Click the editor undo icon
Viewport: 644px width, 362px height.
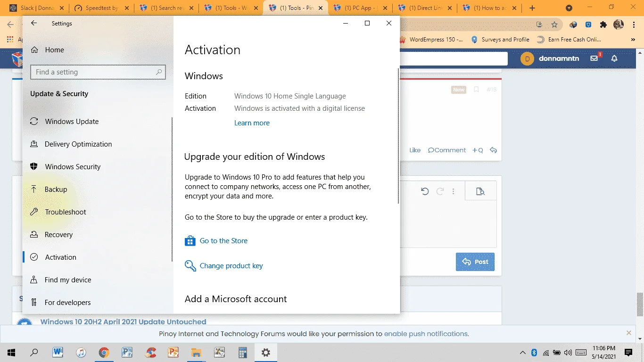click(x=425, y=191)
